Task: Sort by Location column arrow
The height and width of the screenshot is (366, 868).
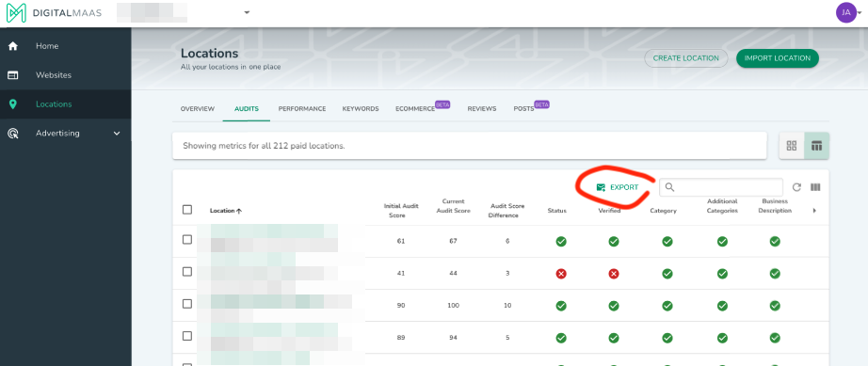Action: pos(239,211)
